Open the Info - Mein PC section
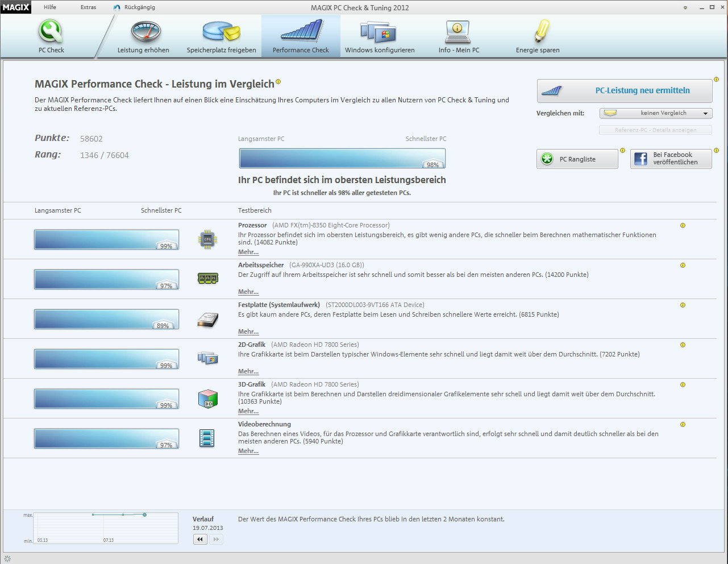 (459, 36)
